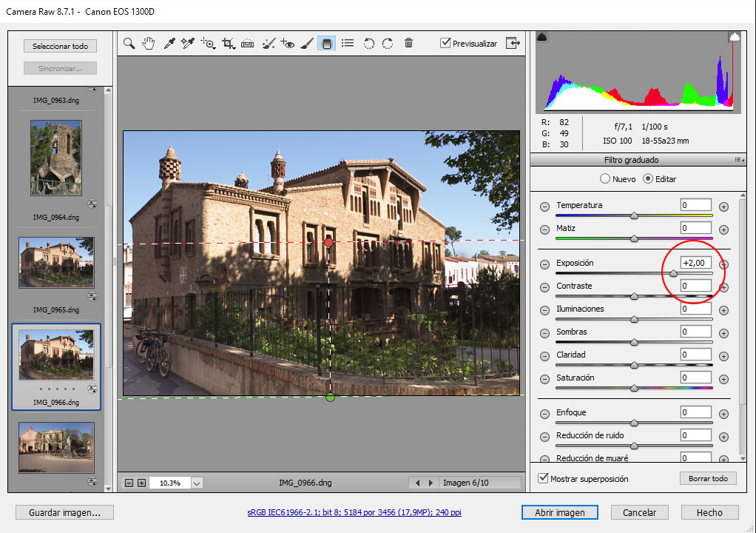Select the Zoom magnifier tool
The image size is (756, 533).
[129, 44]
